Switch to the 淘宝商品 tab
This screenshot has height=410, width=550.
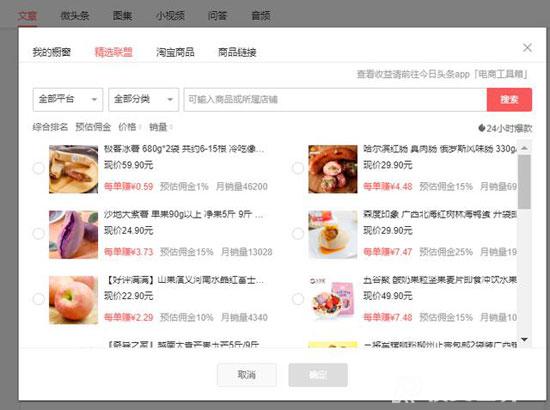click(x=175, y=52)
